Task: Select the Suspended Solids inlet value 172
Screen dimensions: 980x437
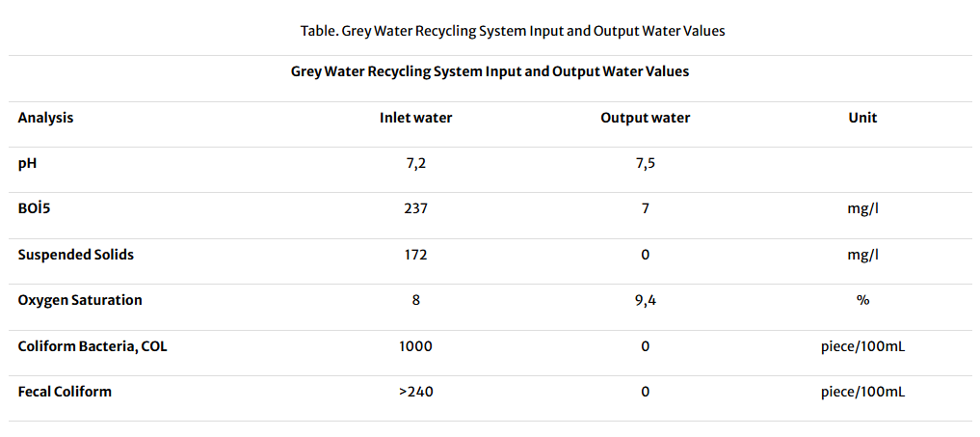Action: click(x=415, y=255)
